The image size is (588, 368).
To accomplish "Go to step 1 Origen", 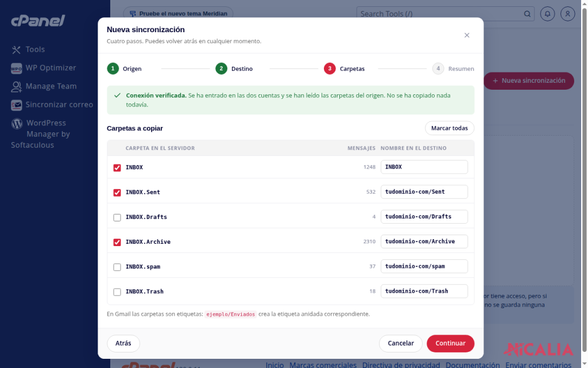I will coord(125,69).
